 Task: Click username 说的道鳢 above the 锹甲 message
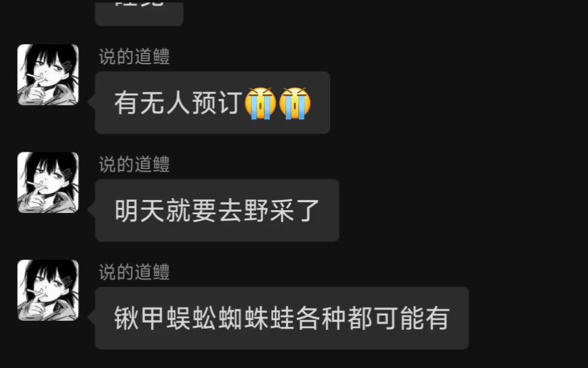pyautogui.click(x=134, y=272)
